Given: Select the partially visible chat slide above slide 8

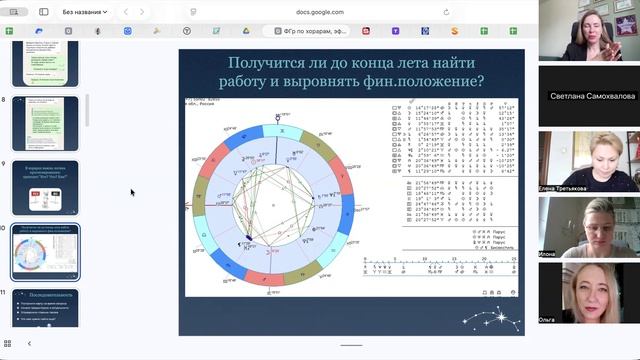Looking at the screenshot, I should pos(45,64).
